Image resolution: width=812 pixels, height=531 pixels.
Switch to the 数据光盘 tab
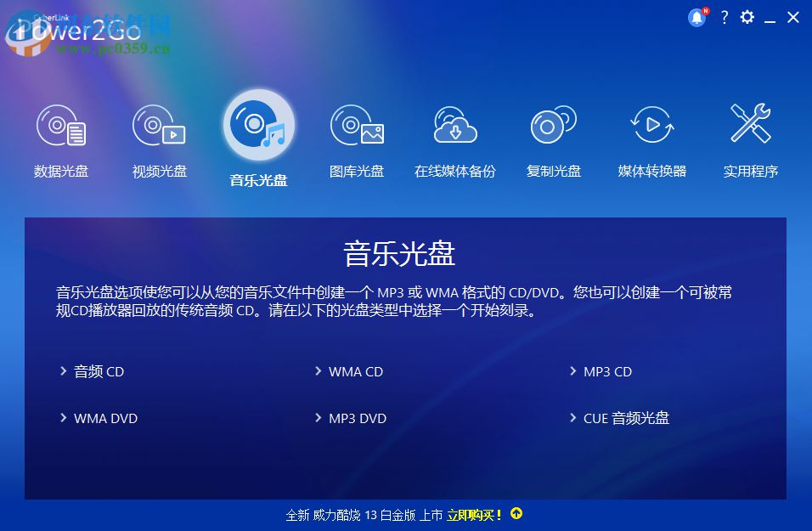[x=60, y=171]
